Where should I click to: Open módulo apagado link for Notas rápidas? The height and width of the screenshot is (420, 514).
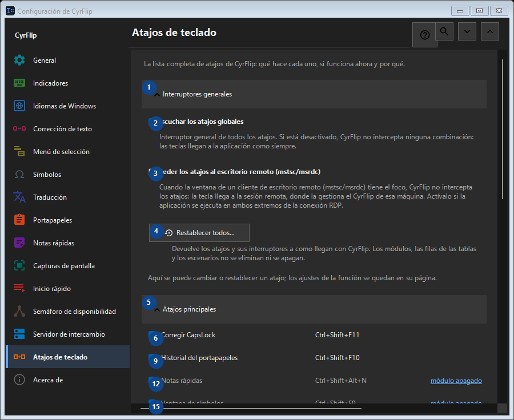456,381
